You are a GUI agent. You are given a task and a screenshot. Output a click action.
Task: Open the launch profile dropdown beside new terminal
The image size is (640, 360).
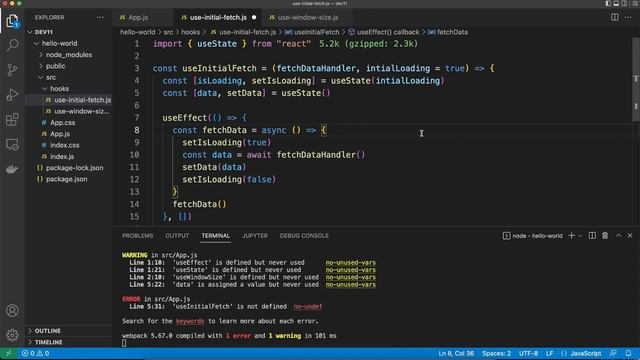580,236
